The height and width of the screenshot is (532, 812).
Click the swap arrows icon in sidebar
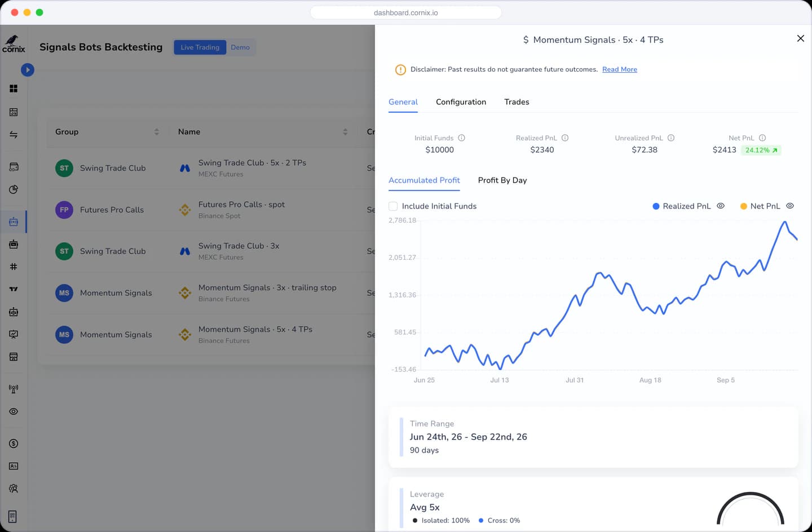14,135
